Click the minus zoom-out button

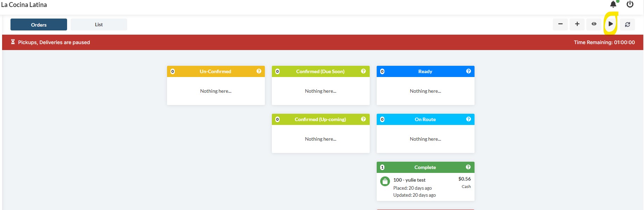560,24
